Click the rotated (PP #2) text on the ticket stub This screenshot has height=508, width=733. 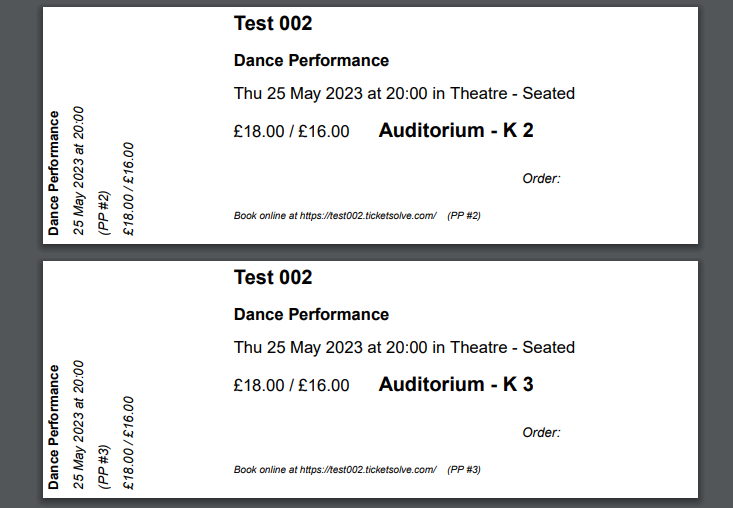pos(103,212)
